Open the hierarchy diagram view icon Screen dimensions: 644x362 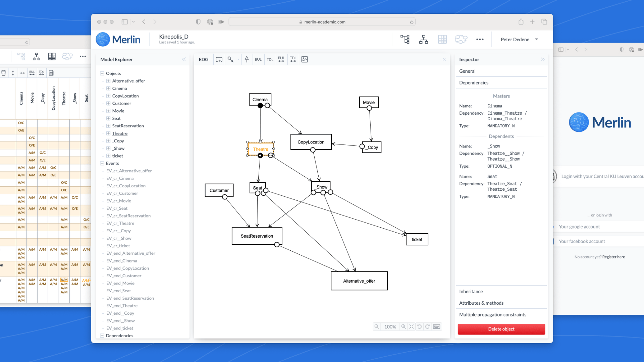coord(424,40)
